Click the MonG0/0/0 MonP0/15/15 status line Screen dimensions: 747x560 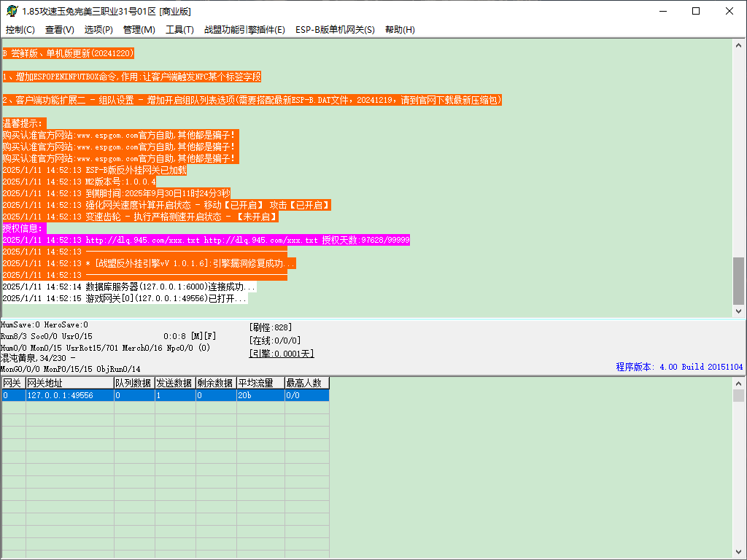tap(71, 369)
